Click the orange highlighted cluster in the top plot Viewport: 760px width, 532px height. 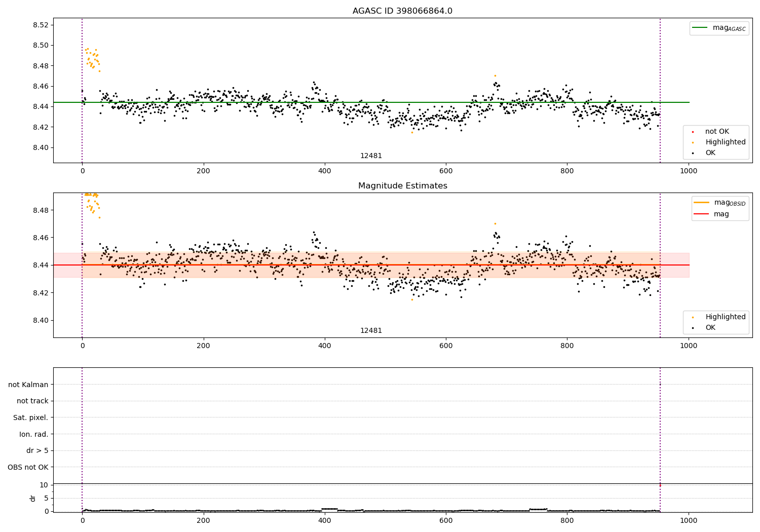92,59
